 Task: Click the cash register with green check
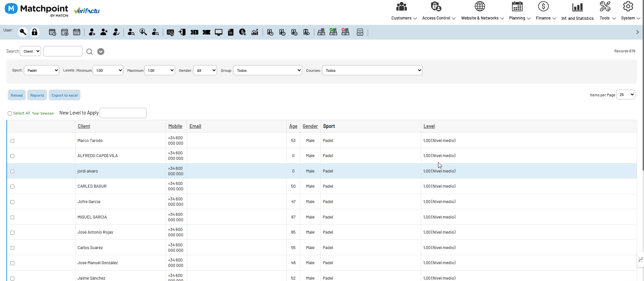pyautogui.click(x=333, y=32)
